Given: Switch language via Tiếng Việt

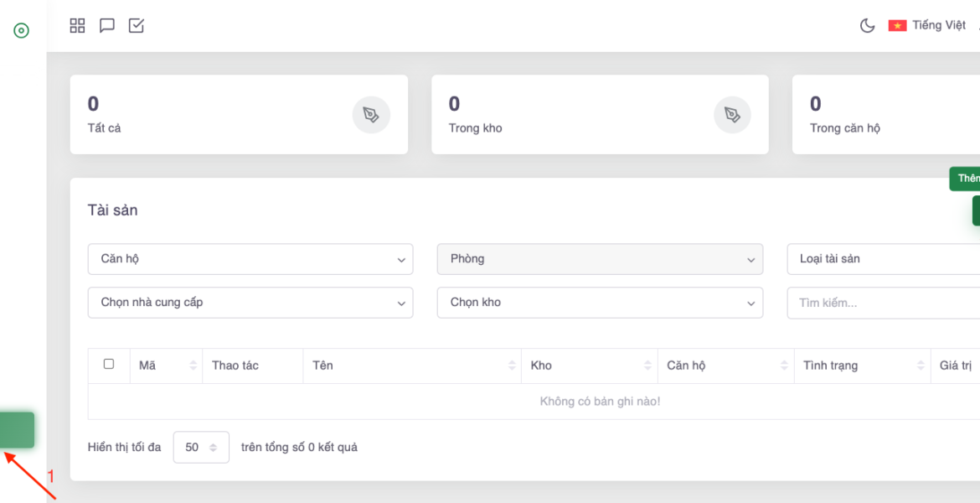Looking at the screenshot, I should tap(939, 26).
